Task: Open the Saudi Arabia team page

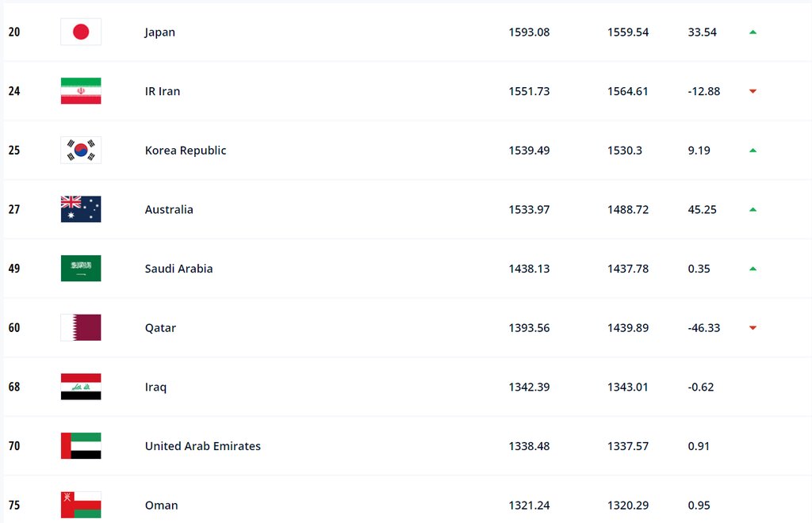Action: coord(178,269)
